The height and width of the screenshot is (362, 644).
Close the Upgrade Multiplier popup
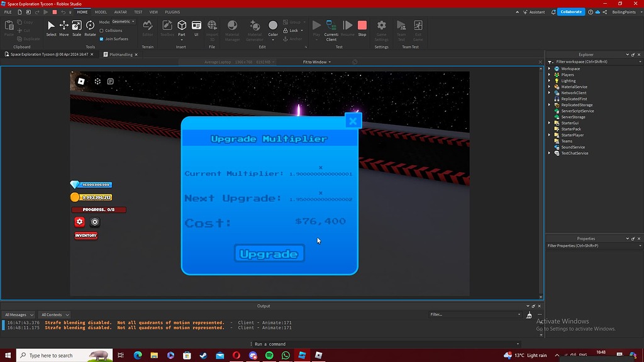(353, 121)
